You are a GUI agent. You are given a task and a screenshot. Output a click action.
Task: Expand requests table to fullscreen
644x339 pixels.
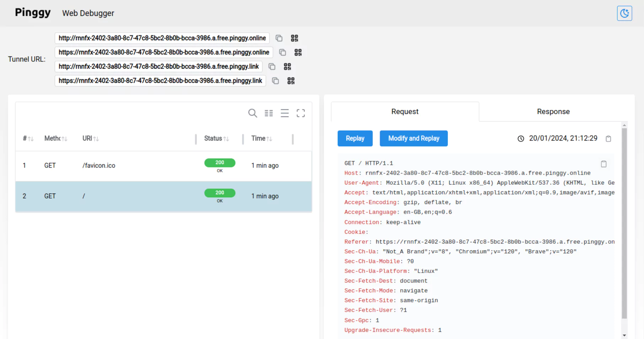[x=301, y=113]
